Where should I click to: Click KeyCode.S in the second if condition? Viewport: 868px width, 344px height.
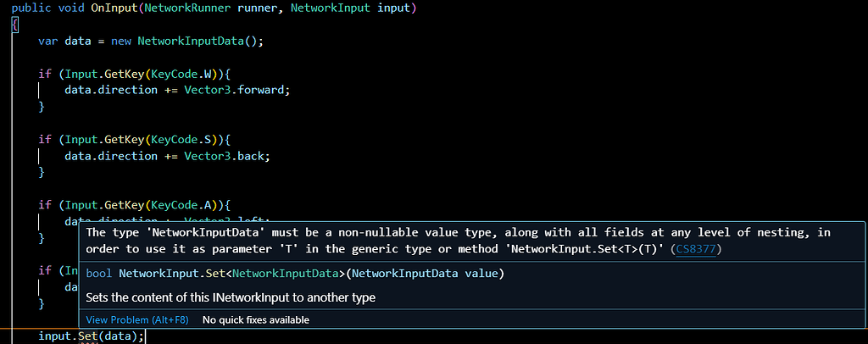[181, 139]
